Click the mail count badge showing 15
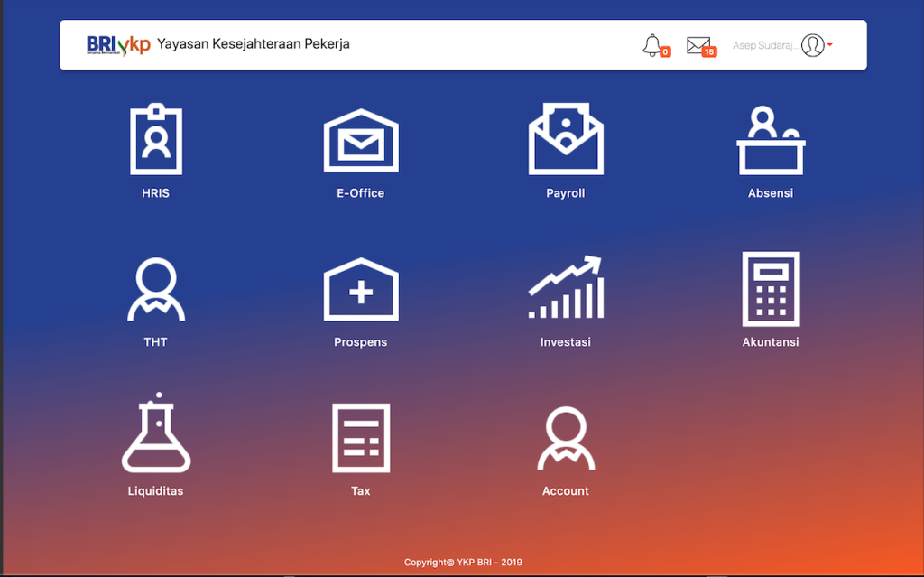 (709, 51)
